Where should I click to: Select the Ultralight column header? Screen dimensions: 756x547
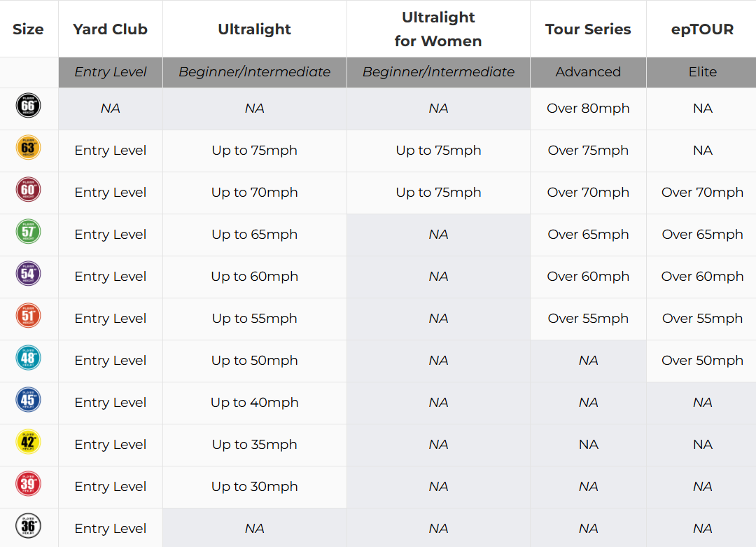coord(255,29)
